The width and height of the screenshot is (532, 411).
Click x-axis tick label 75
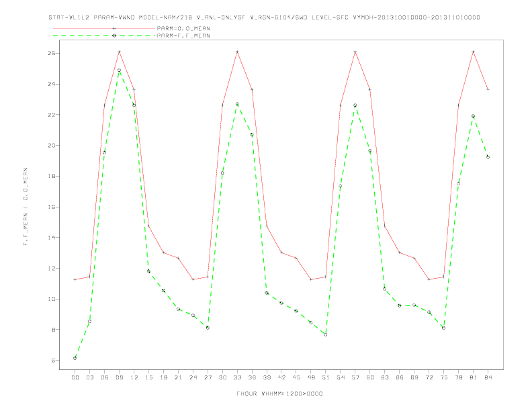tap(444, 377)
